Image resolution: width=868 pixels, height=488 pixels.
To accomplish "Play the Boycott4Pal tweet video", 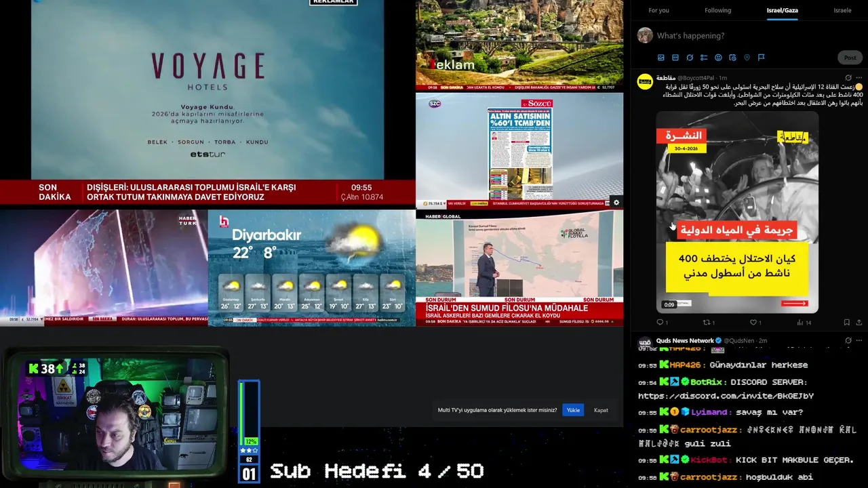I will tap(737, 212).
